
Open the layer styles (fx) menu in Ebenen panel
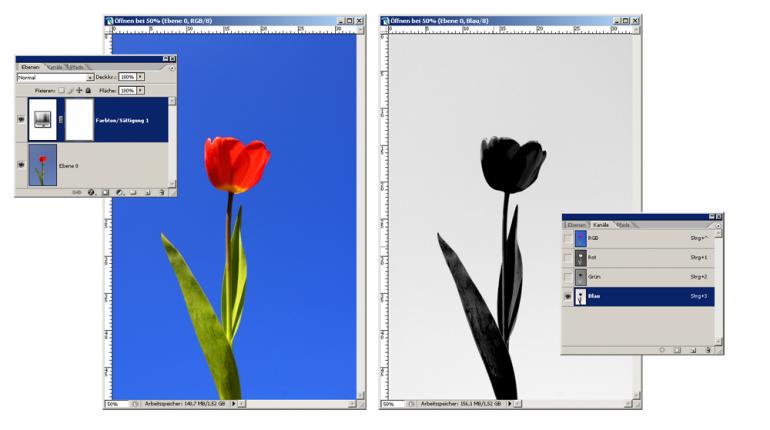tap(91, 192)
